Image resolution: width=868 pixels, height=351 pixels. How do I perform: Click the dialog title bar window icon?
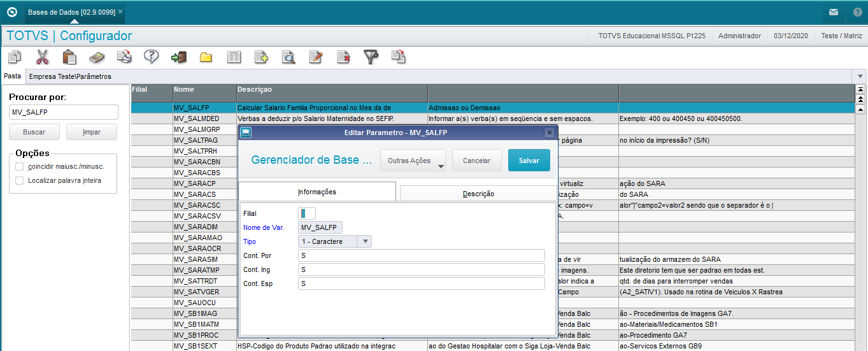[245, 133]
